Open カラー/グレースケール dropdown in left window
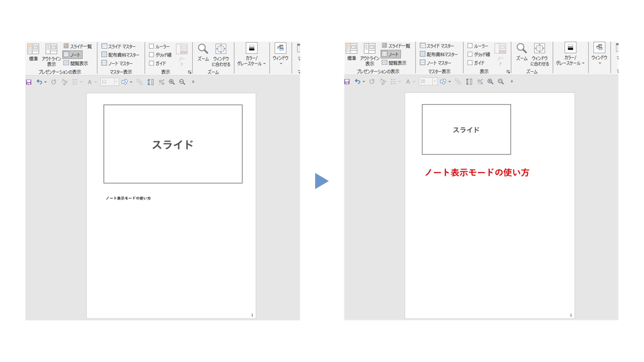The image size is (644, 362). point(251,55)
